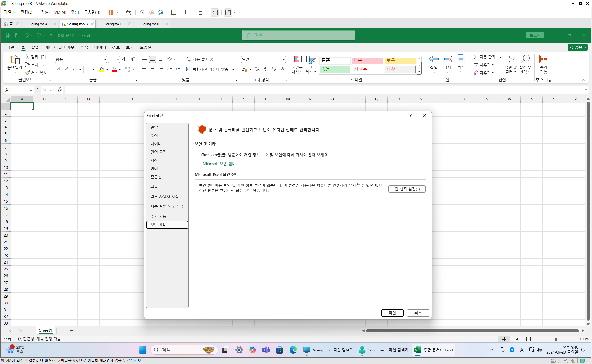
Task: Open the Seung mo C VM tab
Action: click(x=113, y=24)
